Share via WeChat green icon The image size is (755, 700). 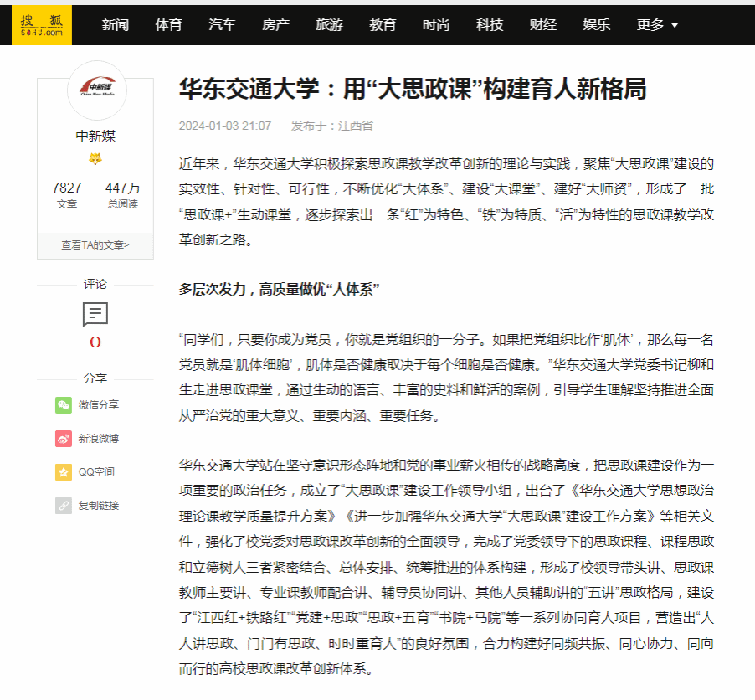[x=64, y=405]
